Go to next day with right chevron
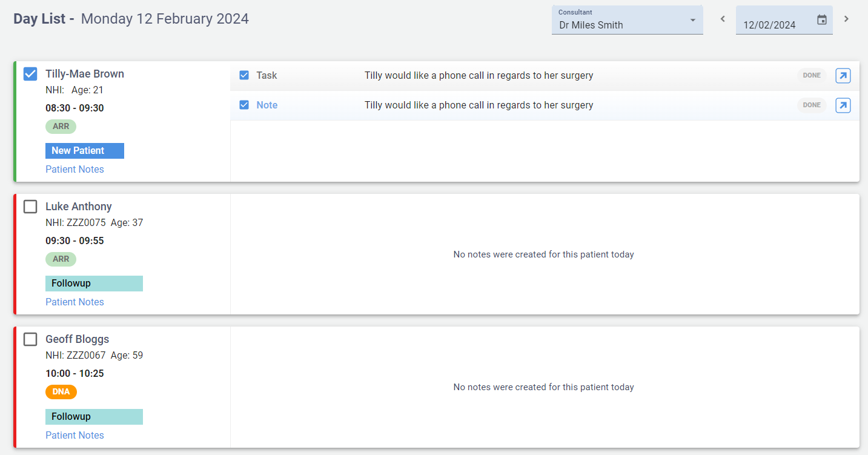 (846, 19)
